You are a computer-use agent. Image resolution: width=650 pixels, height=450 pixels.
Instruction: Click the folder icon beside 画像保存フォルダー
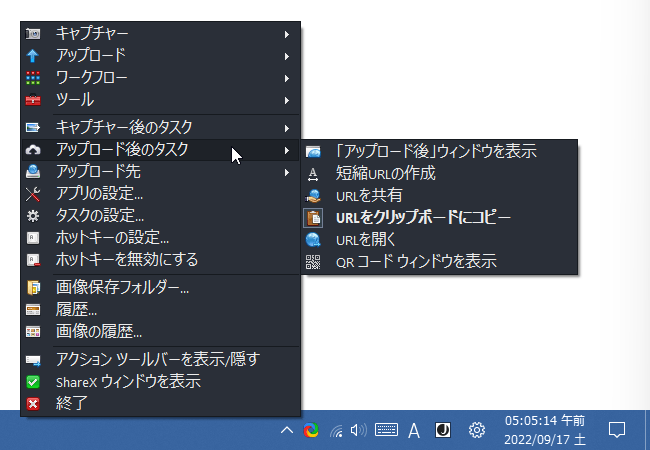(x=33, y=287)
